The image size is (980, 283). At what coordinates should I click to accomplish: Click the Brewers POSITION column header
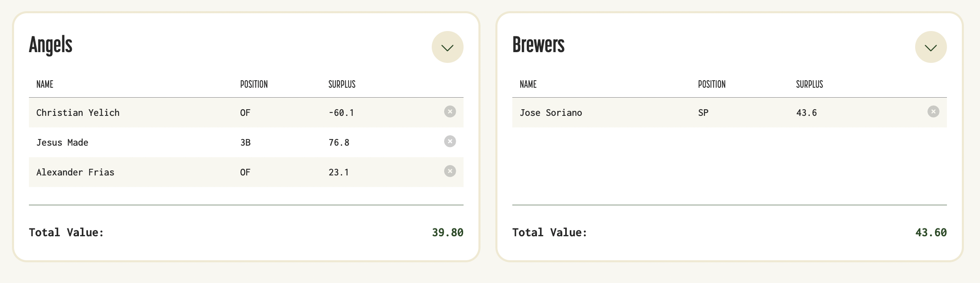coord(711,84)
